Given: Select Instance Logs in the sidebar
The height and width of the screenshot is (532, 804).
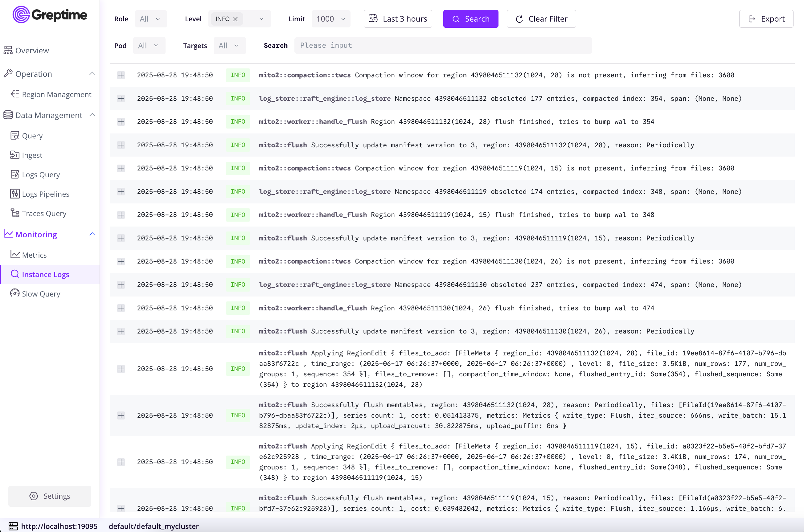Looking at the screenshot, I should pos(45,274).
